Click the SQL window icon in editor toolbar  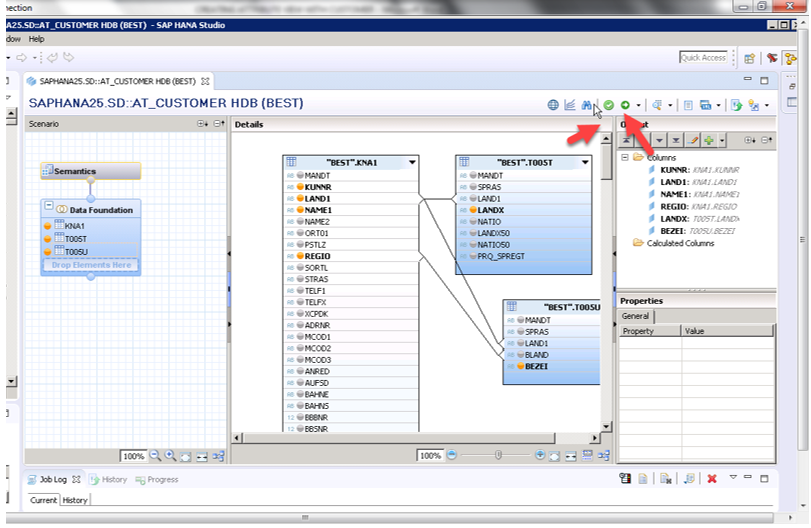coord(705,105)
